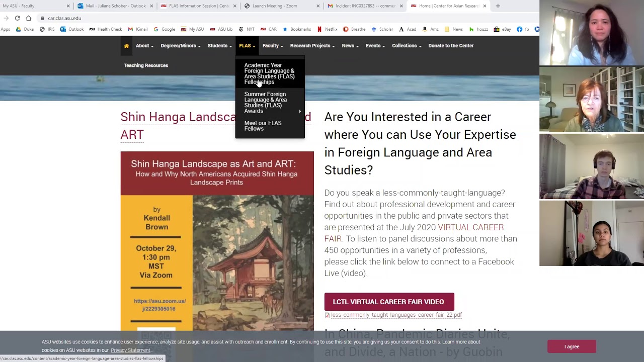Viewport: 644px width, 362px height.
Task: Expand the Events dropdown menu
Action: pos(375,46)
